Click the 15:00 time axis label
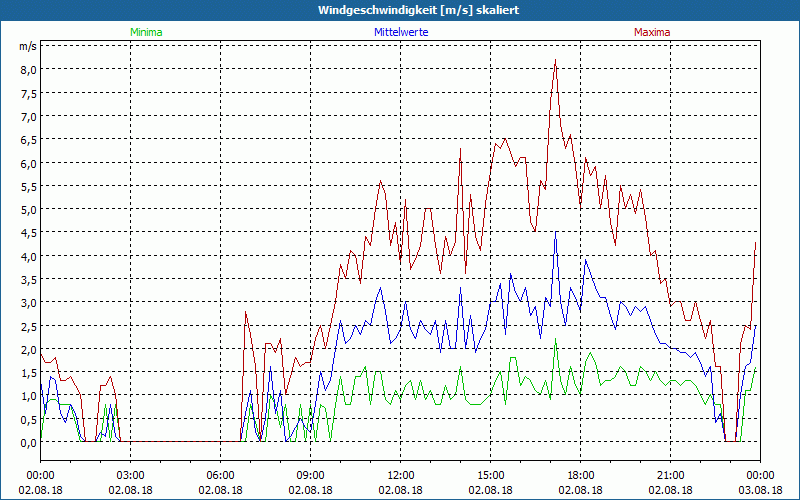The height and width of the screenshot is (500, 800). pyautogui.click(x=490, y=476)
